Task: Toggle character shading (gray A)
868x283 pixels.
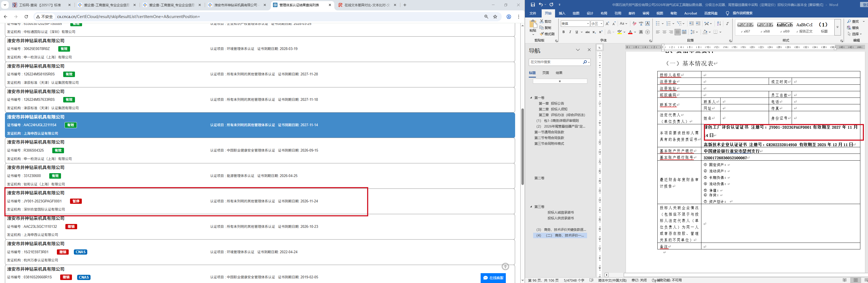Action: (x=641, y=32)
